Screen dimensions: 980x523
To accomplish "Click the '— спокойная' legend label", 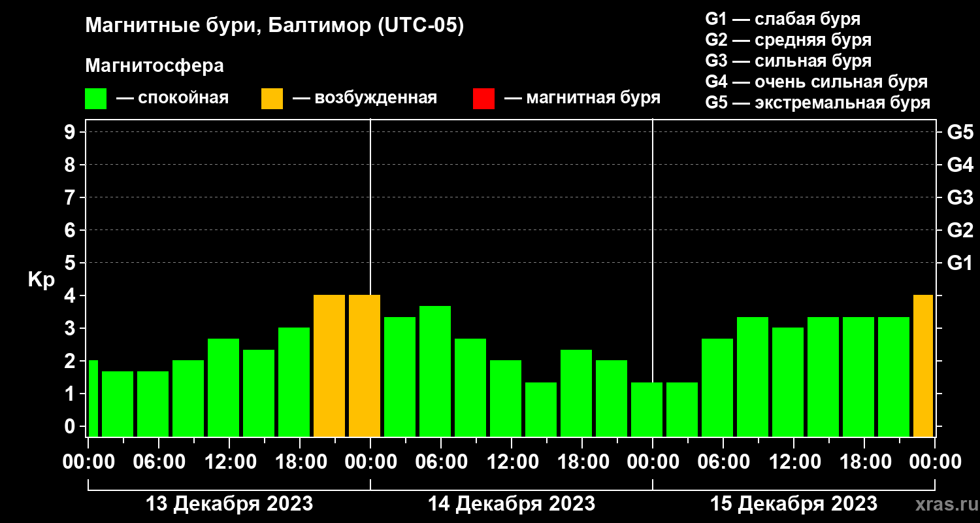I will point(172,98).
